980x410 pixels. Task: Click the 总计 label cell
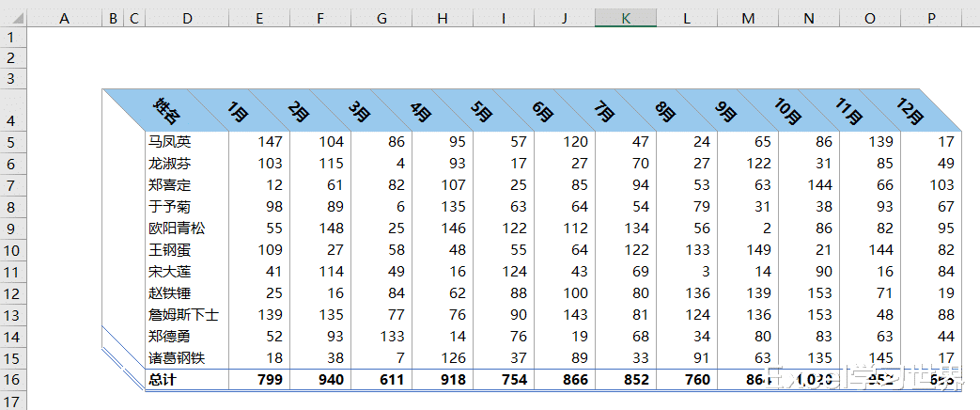coord(188,379)
